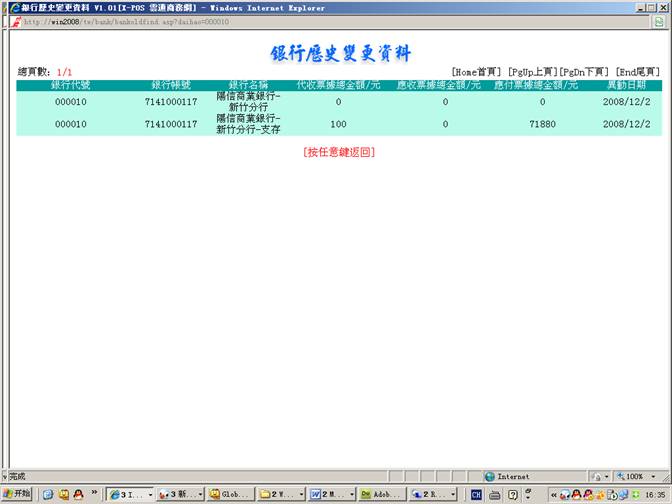The width and height of the screenshot is (672, 504).
Task: Click the help question mark icon in the taskbar
Action: pyautogui.click(x=513, y=494)
